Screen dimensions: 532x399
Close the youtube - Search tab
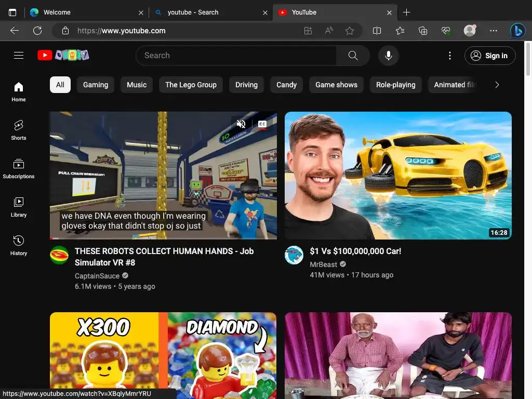(265, 13)
